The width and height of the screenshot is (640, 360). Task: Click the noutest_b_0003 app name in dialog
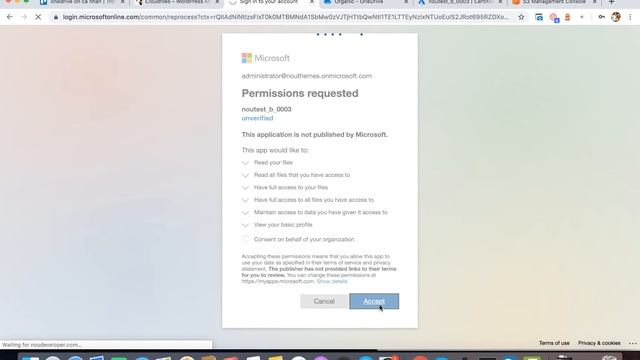(266, 109)
